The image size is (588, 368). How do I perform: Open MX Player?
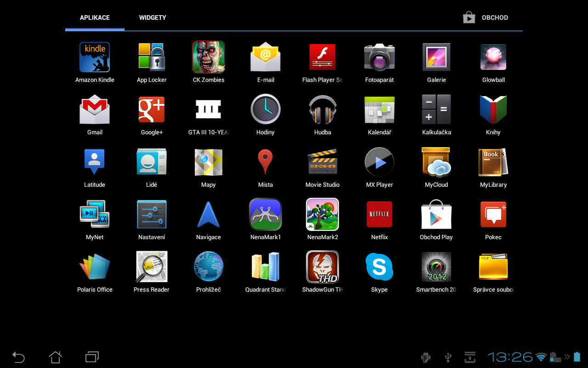pos(379,162)
